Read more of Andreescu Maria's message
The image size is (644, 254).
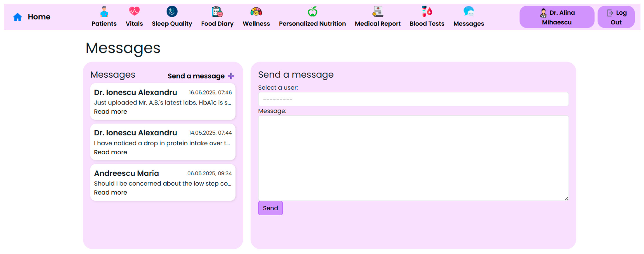point(110,193)
